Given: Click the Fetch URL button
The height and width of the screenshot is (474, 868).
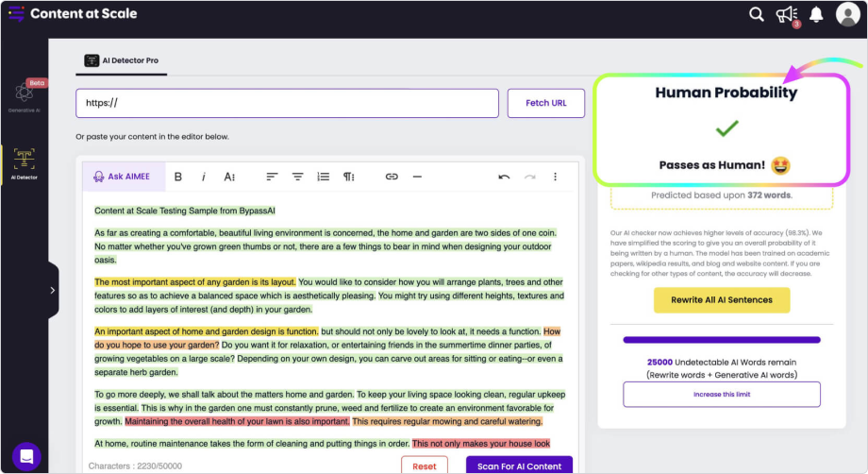Looking at the screenshot, I should point(545,103).
